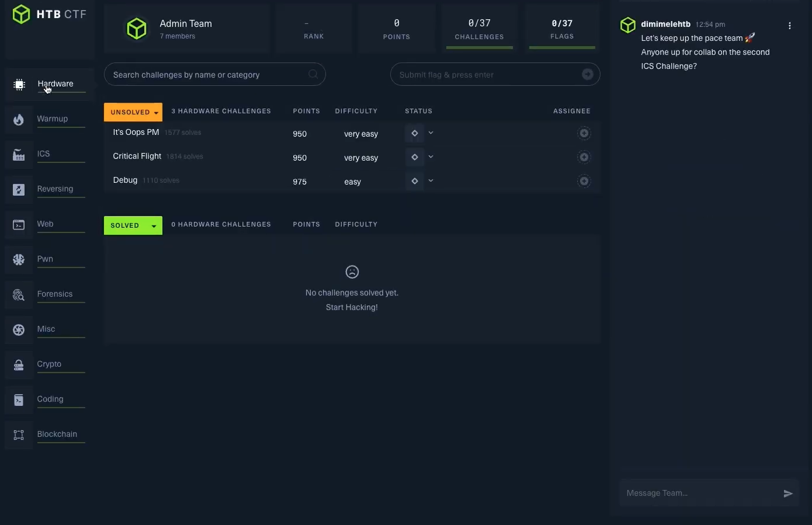Click the Flags 0/37 progress bar

click(562, 47)
